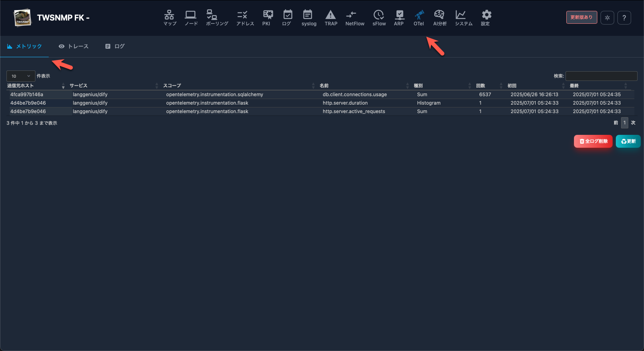This screenshot has width=644, height=351.
Task: Switch to the トレース tab
Action: coord(74,46)
